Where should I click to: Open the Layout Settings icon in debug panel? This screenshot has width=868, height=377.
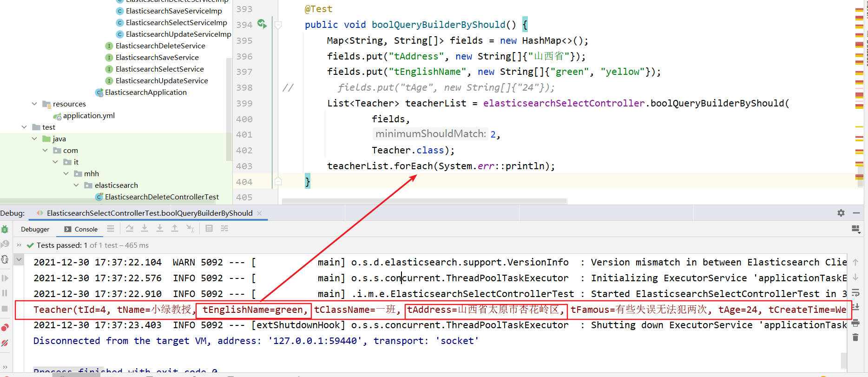[856, 229]
